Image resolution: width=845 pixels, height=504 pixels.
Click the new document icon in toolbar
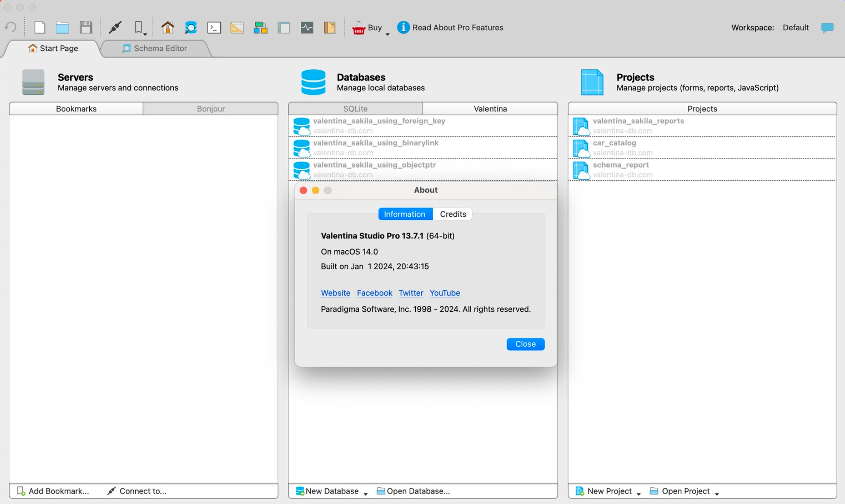pos(39,27)
